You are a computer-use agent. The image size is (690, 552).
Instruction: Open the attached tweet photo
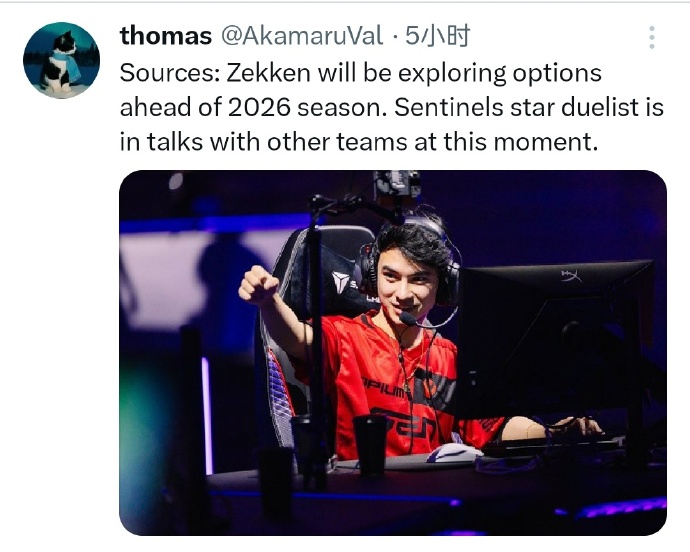tap(392, 352)
